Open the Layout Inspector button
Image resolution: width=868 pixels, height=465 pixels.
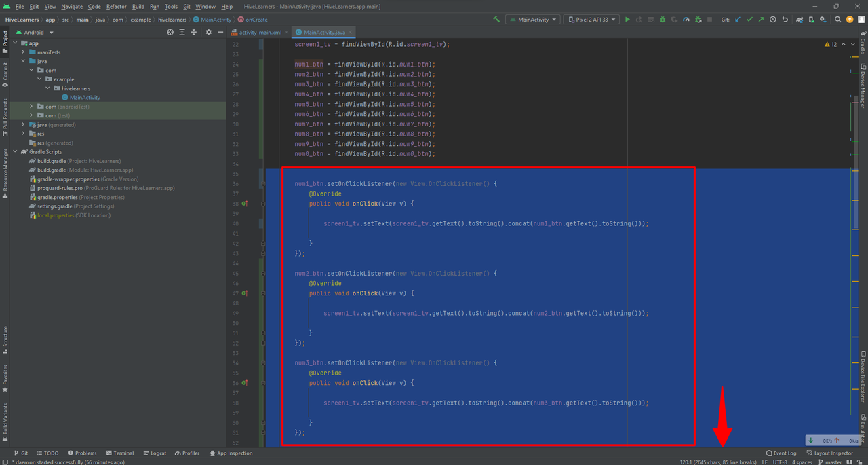[x=830, y=453]
